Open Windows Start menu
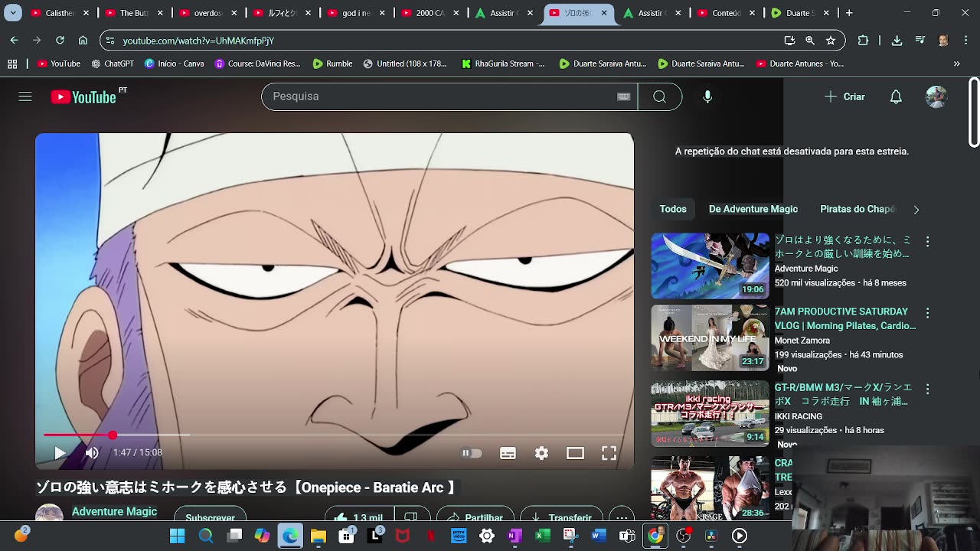This screenshot has height=551, width=980. (178, 536)
